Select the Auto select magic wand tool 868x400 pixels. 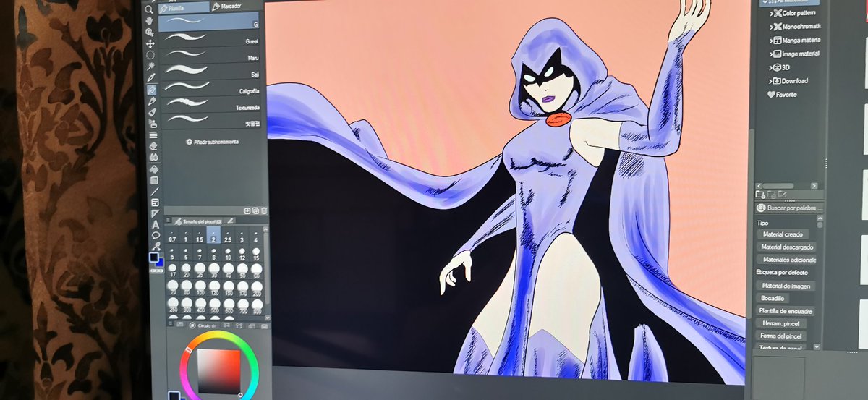(x=151, y=65)
